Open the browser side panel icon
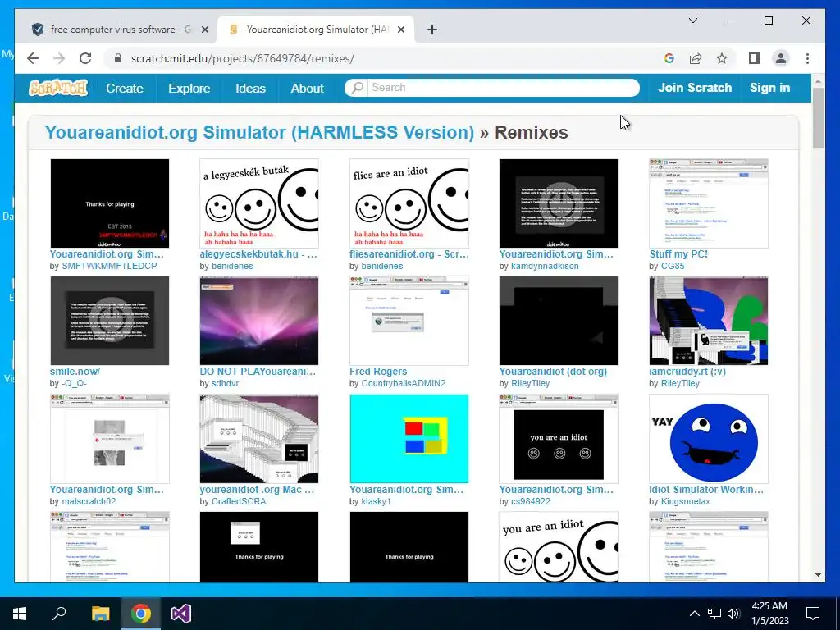840x630 pixels. 755,58
